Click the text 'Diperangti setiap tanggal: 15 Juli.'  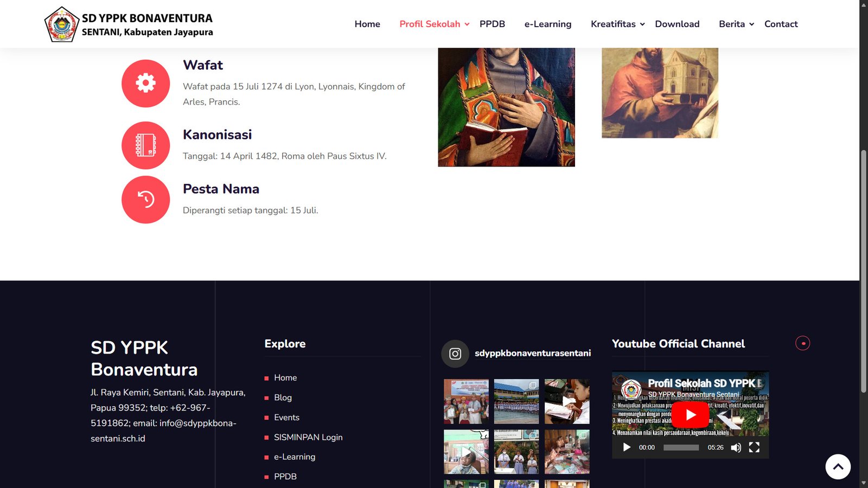coord(250,210)
